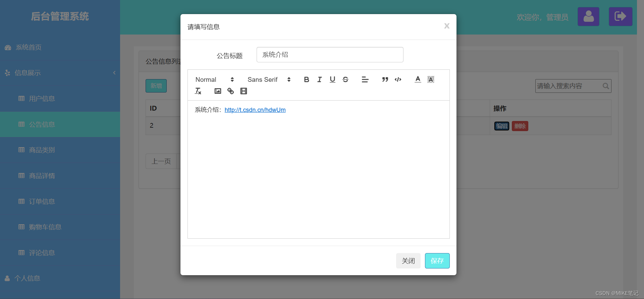Close the dialog with X
This screenshot has height=299, width=644.
point(446,26)
